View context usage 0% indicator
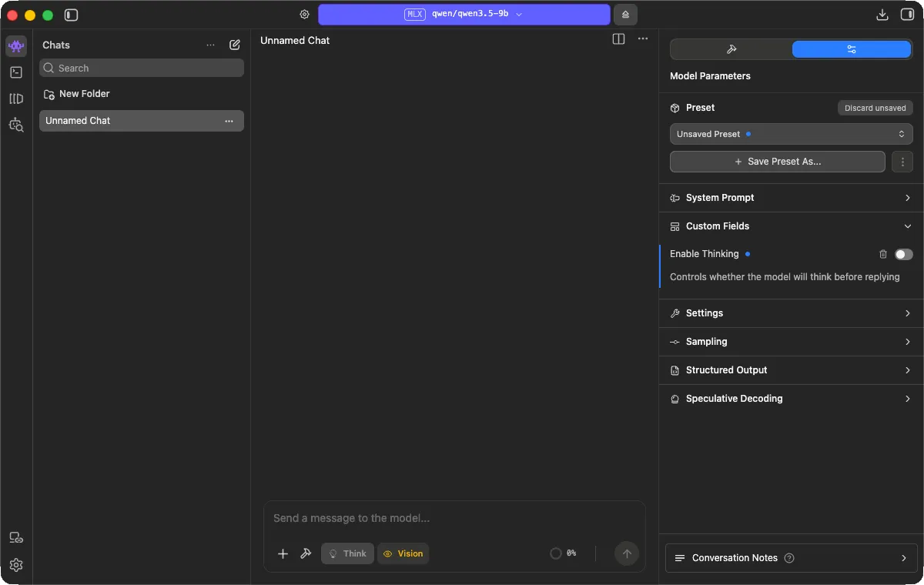 [x=563, y=553]
